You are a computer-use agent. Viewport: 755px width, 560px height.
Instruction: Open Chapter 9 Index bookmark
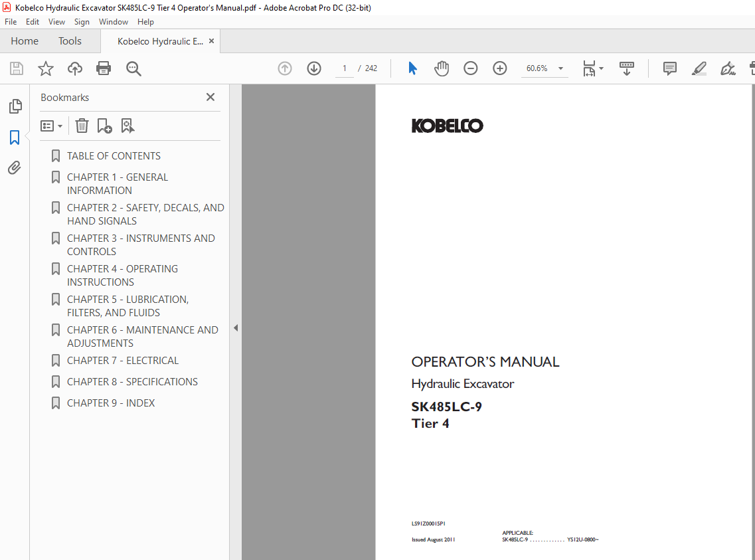coord(111,403)
